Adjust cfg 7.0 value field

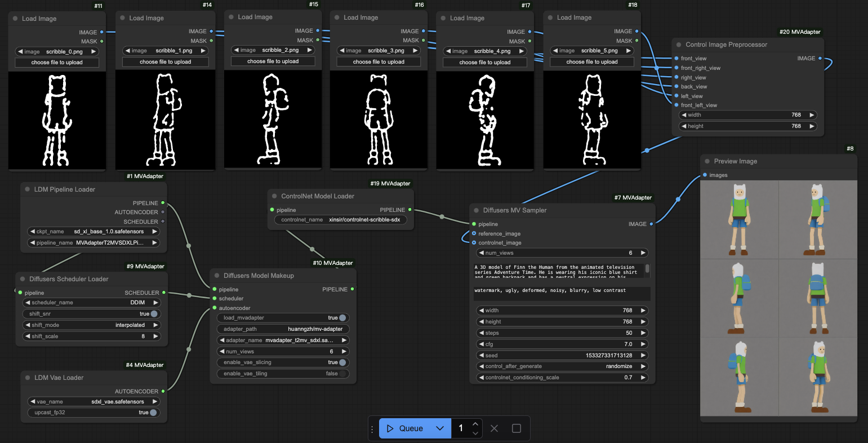pyautogui.click(x=562, y=344)
